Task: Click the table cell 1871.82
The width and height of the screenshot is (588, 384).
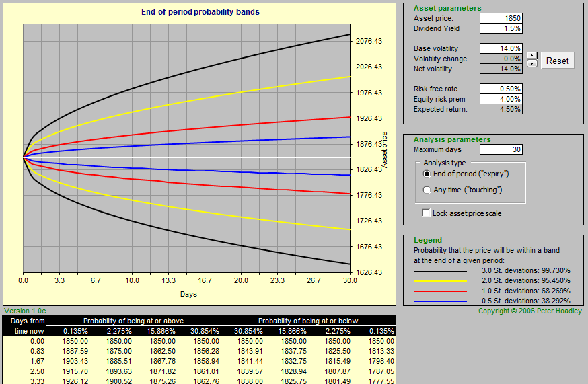Action: pos(162,372)
